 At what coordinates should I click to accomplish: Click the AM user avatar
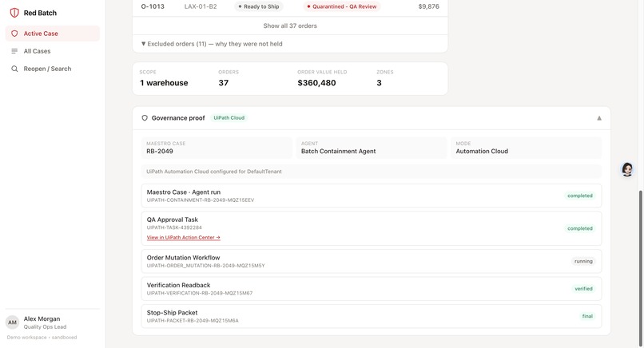coord(12,322)
